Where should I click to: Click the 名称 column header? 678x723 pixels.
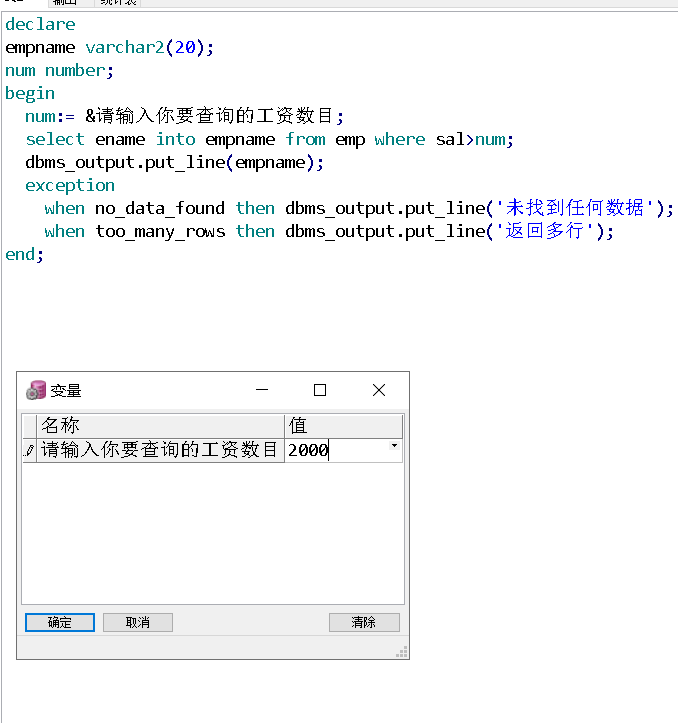pyautogui.click(x=160, y=426)
